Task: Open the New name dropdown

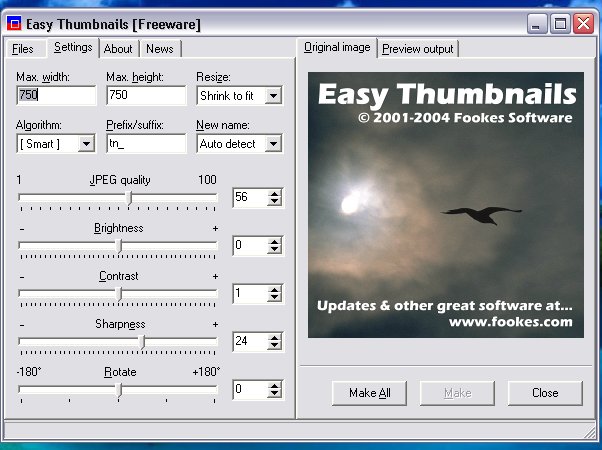Action: (x=273, y=144)
